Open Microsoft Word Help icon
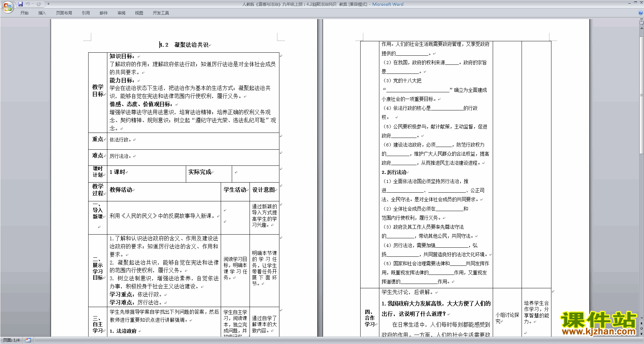The width and height of the screenshot is (644, 344). tap(641, 13)
